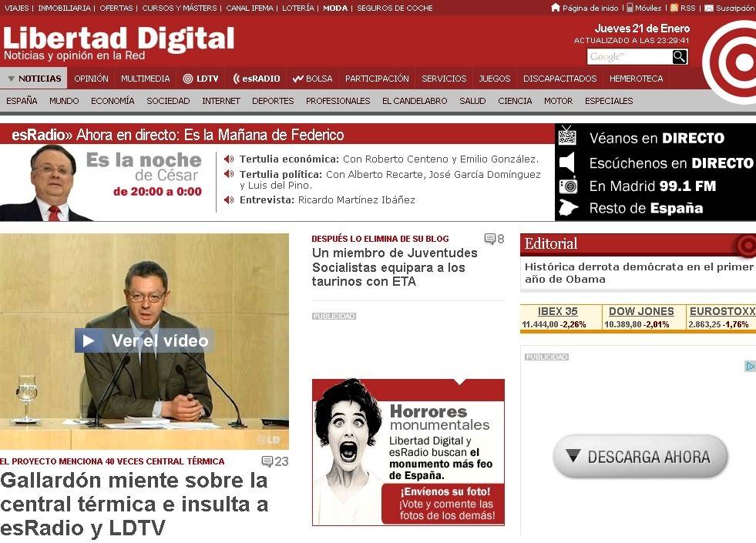
Task: Click the TV icon beside Véanos en DIRECTO
Action: coord(567,137)
